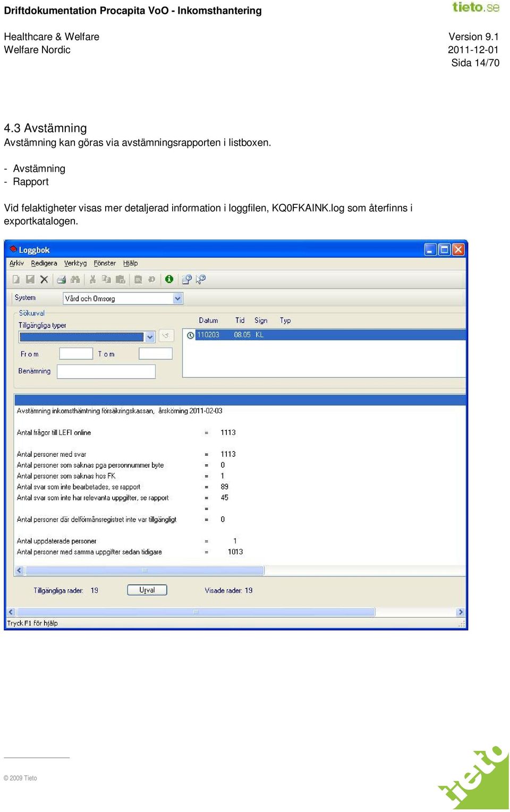Click the small button beside Tillgängliga typer
The width and height of the screenshot is (510, 812).
[166, 336]
